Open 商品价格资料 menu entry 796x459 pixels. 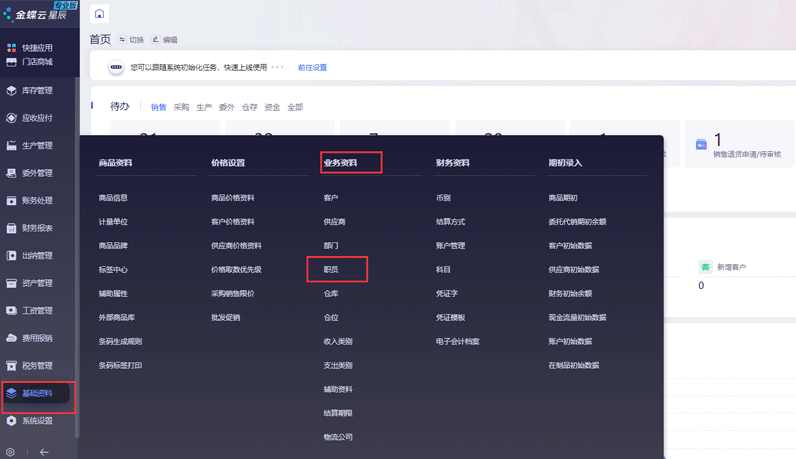pos(233,198)
